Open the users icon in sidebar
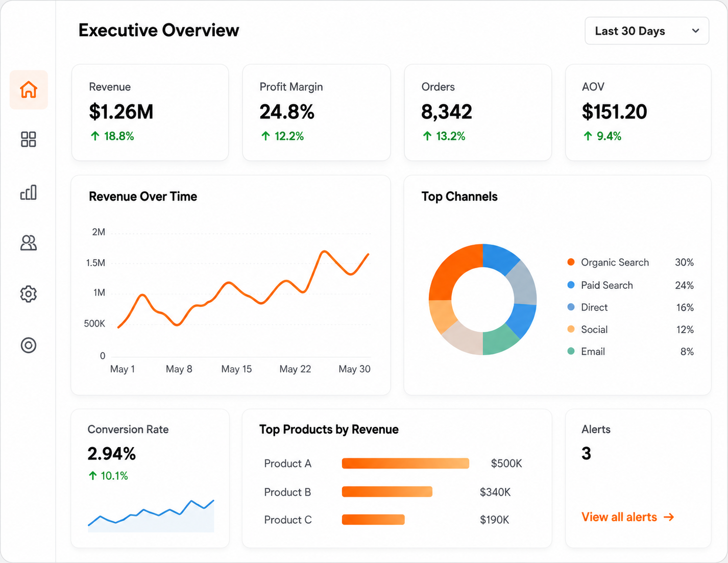 point(29,243)
